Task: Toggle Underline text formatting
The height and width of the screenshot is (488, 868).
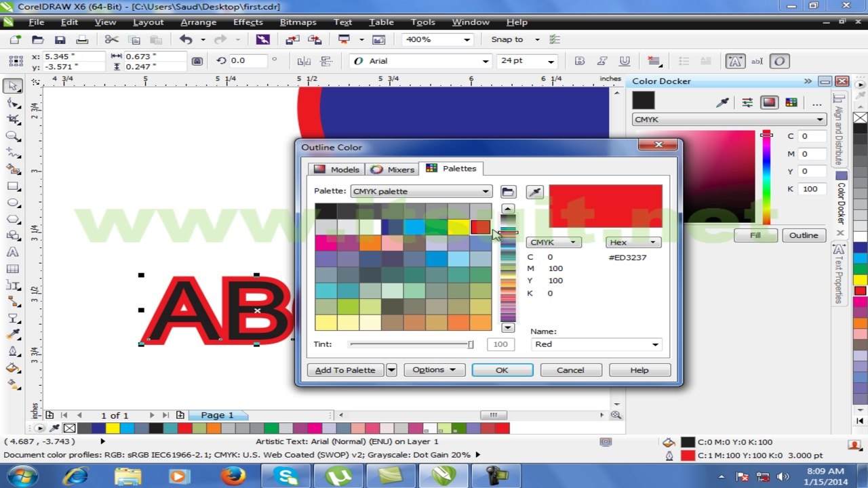Action: click(x=625, y=61)
